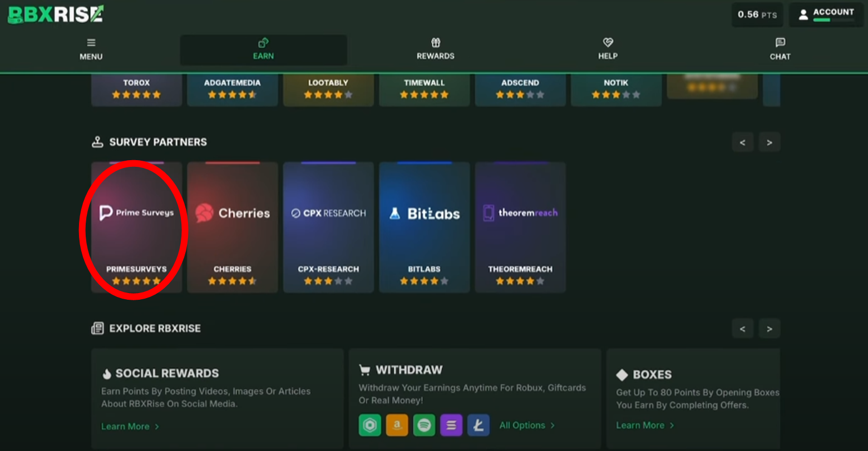
Task: Select the Robux withdraw icon
Action: click(x=370, y=425)
